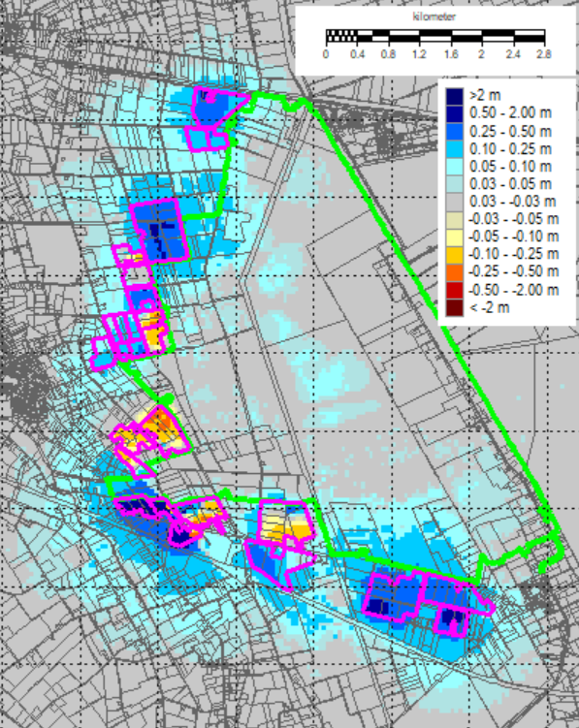
Task: Select the -0.50 - -2.00 m red swatch
Action: click(455, 290)
